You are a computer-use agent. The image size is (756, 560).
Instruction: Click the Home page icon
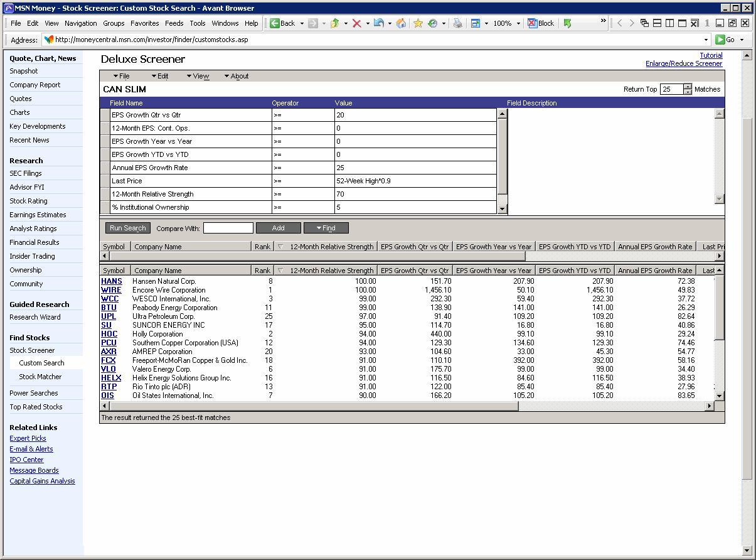pyautogui.click(x=401, y=23)
